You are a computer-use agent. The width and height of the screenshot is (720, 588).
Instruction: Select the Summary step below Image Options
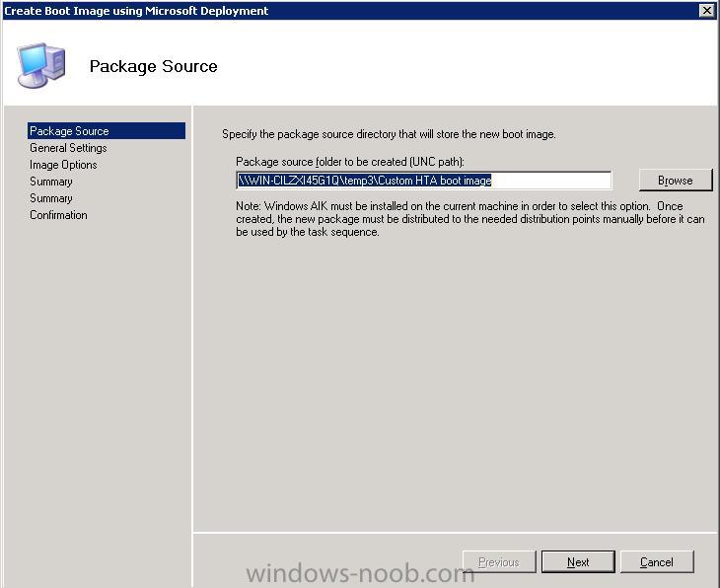[51, 182]
